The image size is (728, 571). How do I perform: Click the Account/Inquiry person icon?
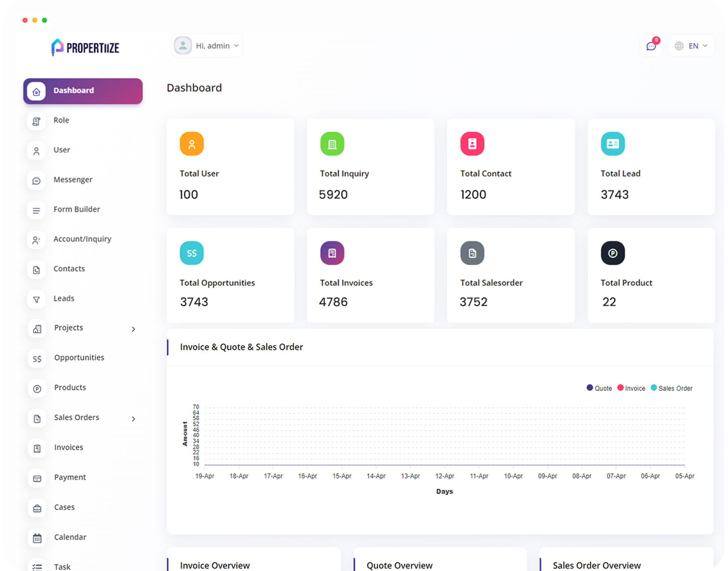(36, 240)
